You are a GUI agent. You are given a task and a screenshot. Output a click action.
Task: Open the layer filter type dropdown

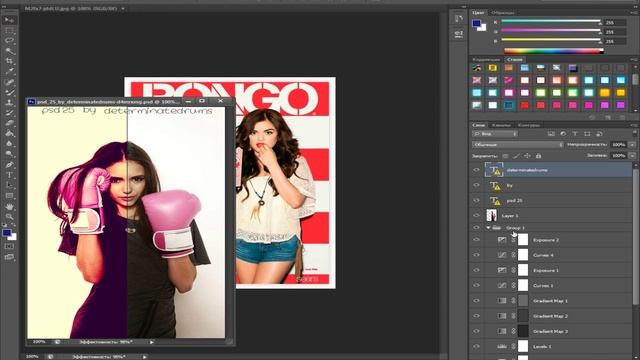tap(495, 133)
